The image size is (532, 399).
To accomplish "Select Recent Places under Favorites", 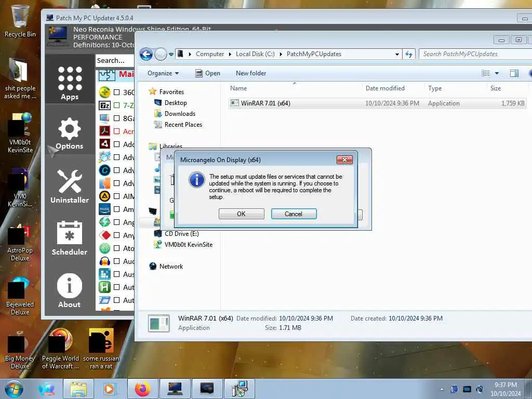I will 183,125.
